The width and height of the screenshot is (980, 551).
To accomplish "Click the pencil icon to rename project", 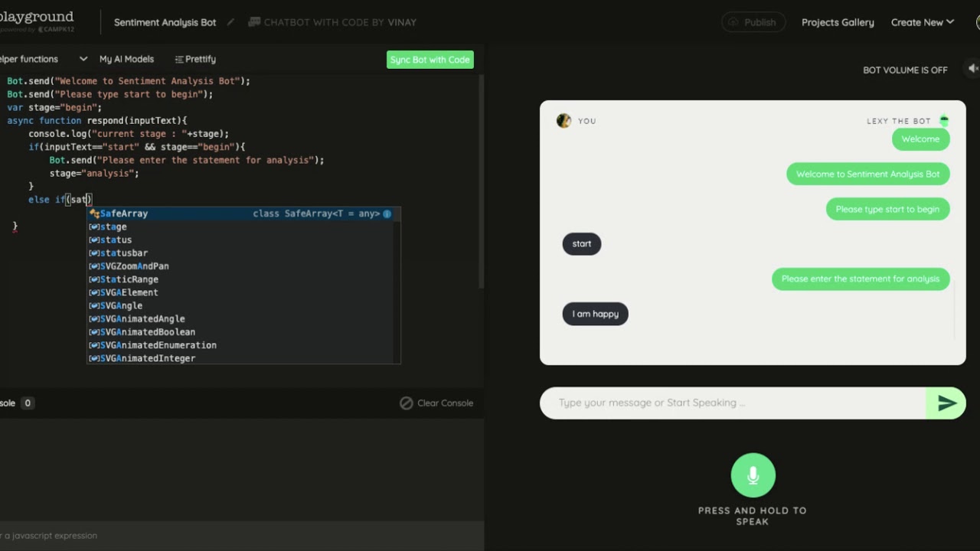I will 230,22.
